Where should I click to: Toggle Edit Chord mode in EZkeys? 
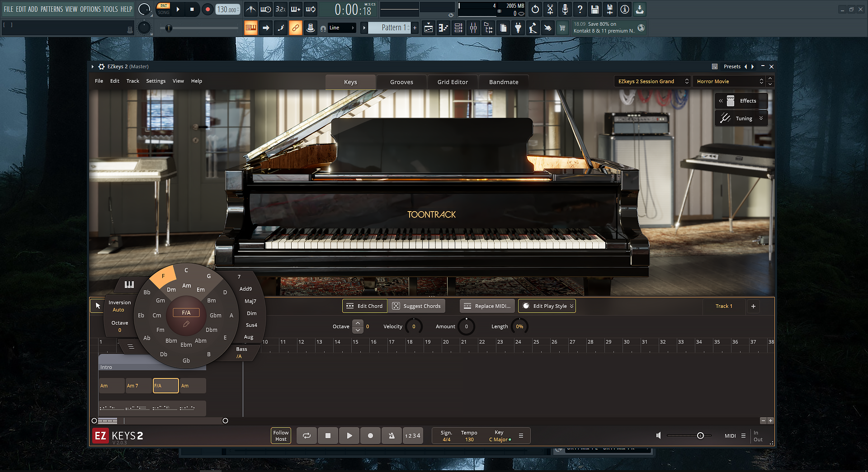click(365, 306)
